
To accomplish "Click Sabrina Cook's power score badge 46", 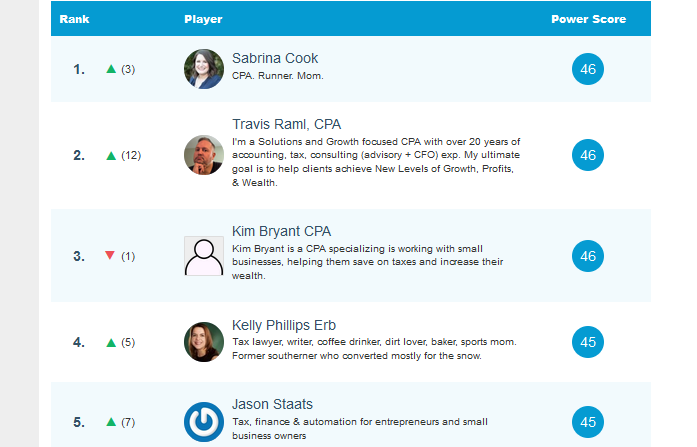I will 588,69.
